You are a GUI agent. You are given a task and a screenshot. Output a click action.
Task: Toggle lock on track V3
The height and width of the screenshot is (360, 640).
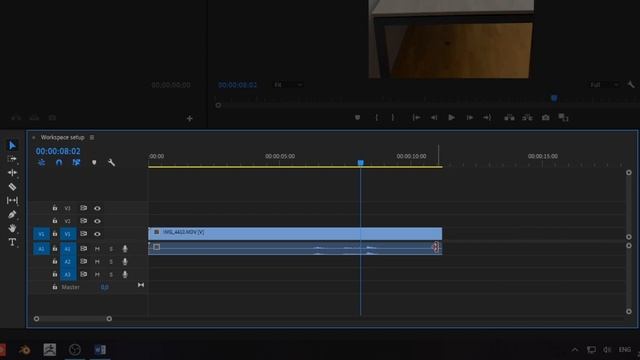pyautogui.click(x=55, y=208)
